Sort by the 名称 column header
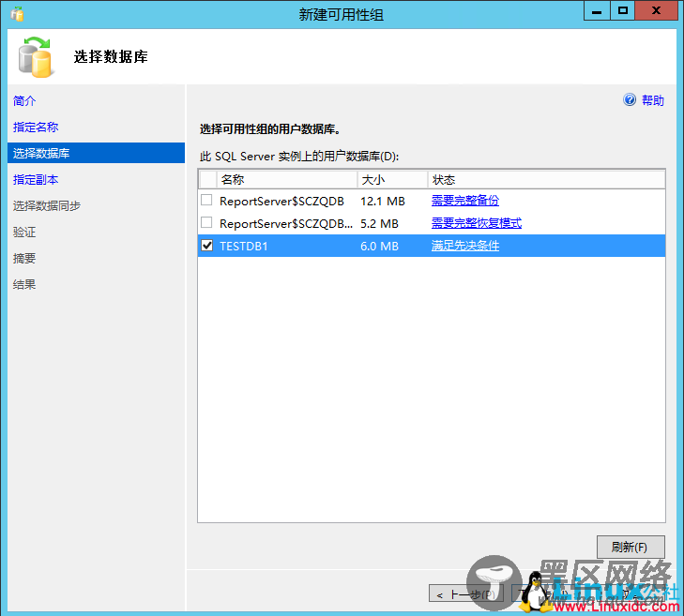This screenshot has height=616, width=684. 286,180
